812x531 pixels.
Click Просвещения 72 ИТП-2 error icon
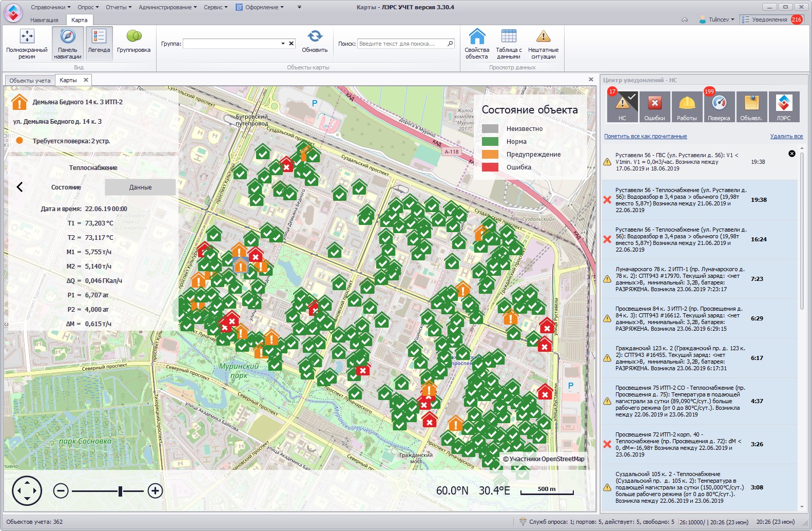click(607, 444)
